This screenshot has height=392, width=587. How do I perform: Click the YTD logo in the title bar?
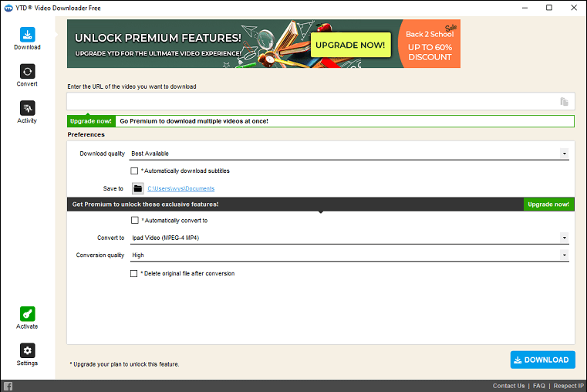pos(8,8)
